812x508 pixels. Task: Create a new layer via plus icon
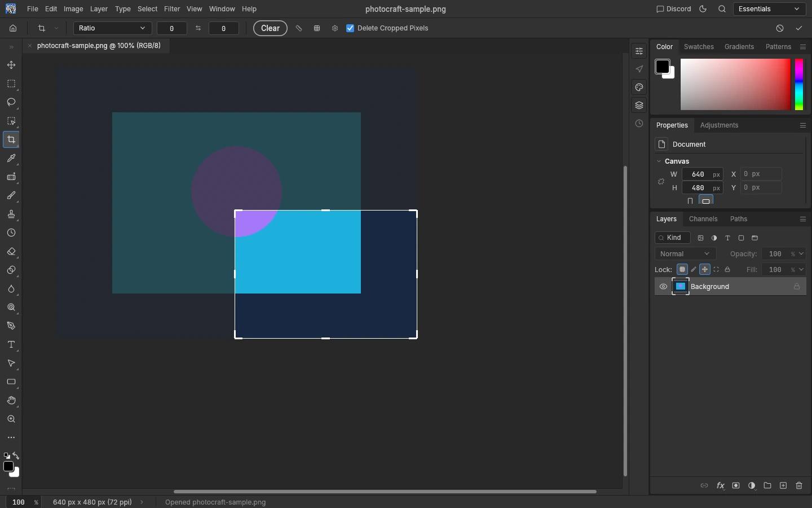coord(783,485)
